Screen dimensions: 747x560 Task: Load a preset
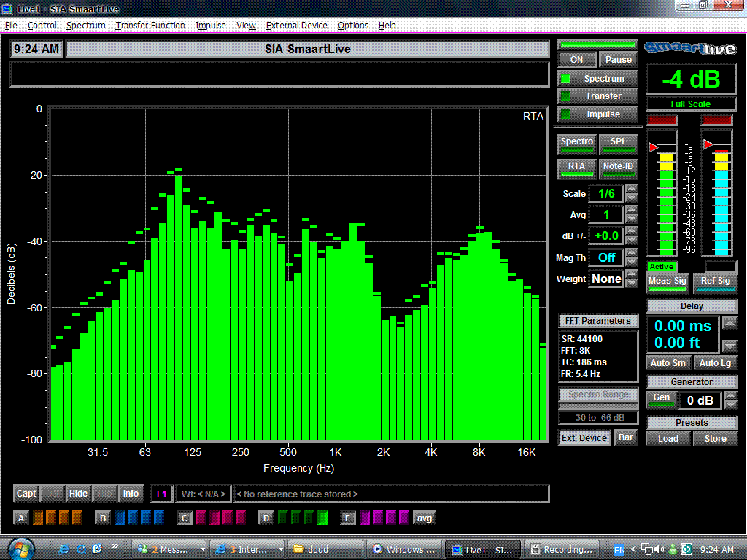[668, 438]
